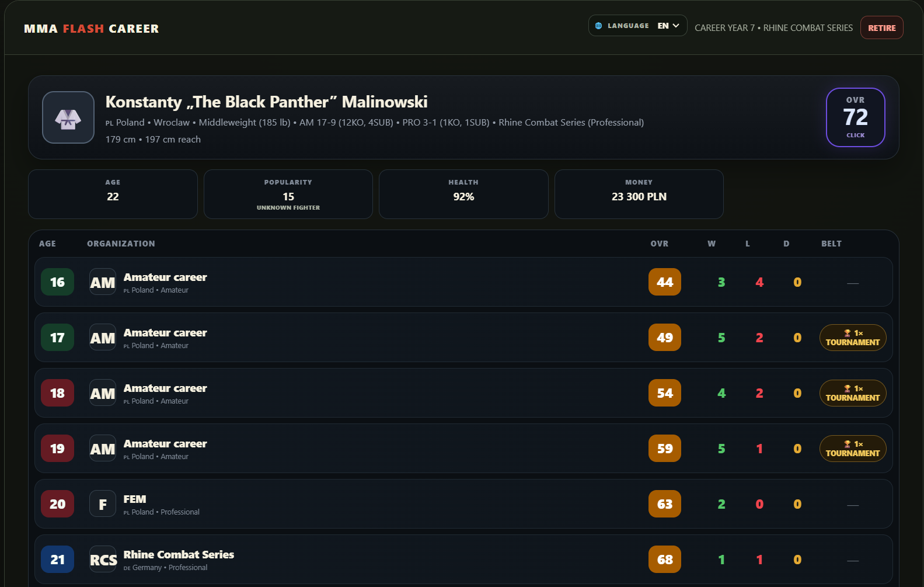
Task: Click the Money 23 300 PLN card
Action: [x=639, y=194]
